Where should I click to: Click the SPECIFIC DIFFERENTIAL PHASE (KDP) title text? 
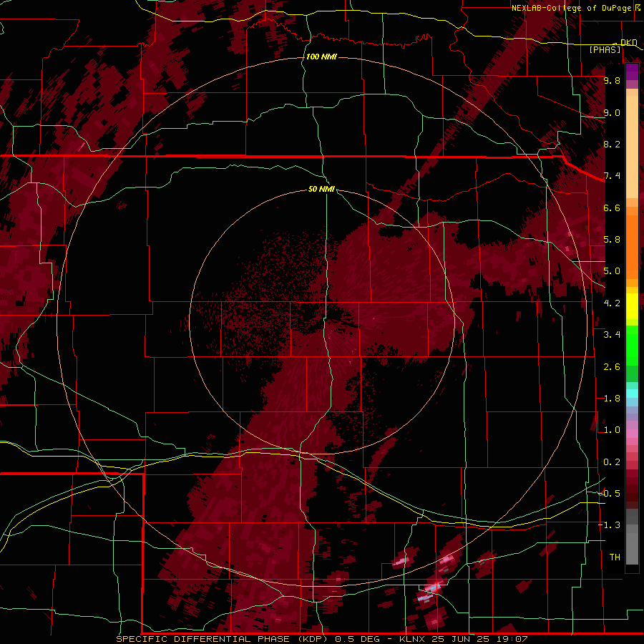tap(222, 639)
